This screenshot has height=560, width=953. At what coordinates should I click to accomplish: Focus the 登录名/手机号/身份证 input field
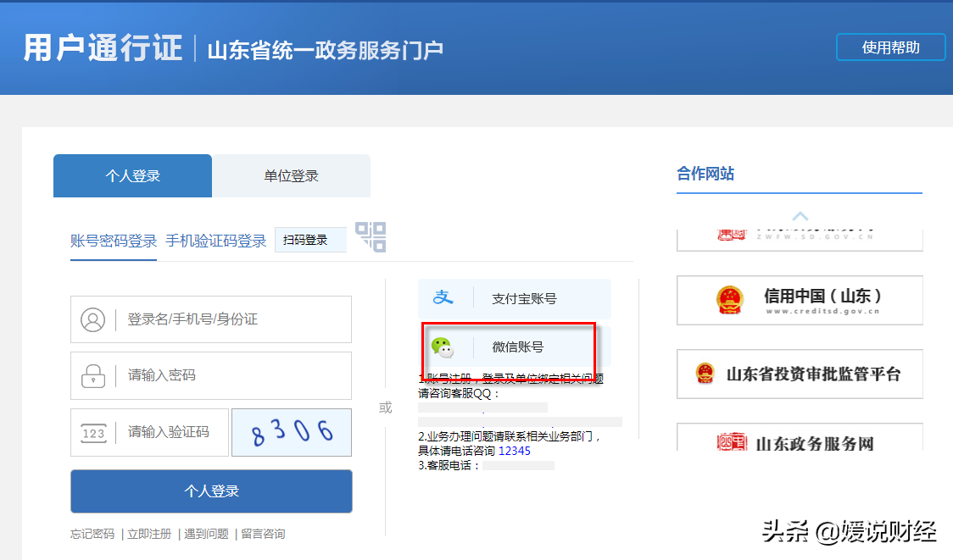tap(211, 319)
